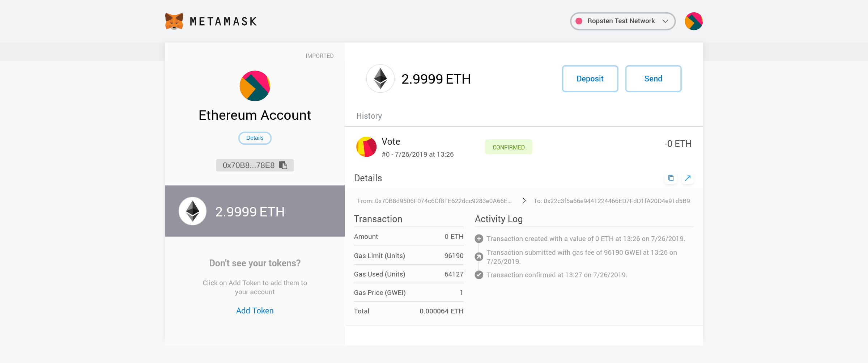Open account Details button
868x363 pixels.
click(x=255, y=138)
